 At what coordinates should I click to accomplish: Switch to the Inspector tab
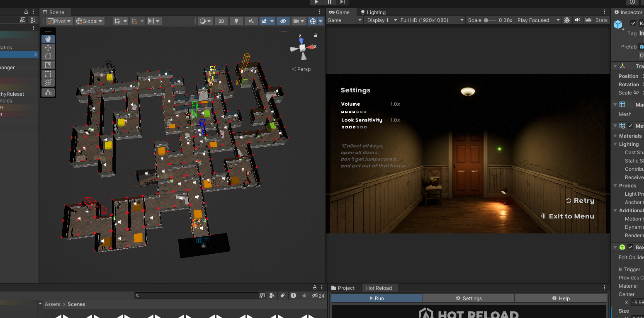click(628, 12)
